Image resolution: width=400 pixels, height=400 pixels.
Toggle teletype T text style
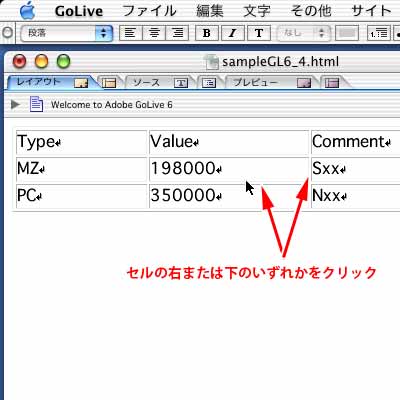pyautogui.click(x=259, y=33)
